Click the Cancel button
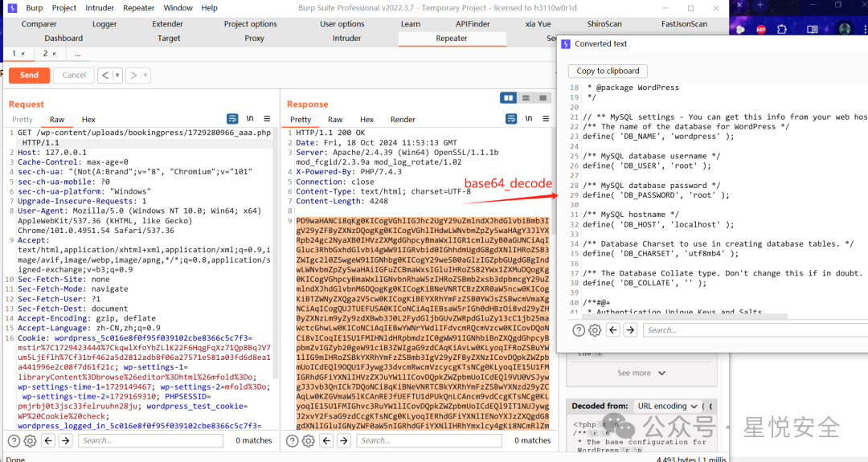The width and height of the screenshot is (868, 462). (74, 76)
